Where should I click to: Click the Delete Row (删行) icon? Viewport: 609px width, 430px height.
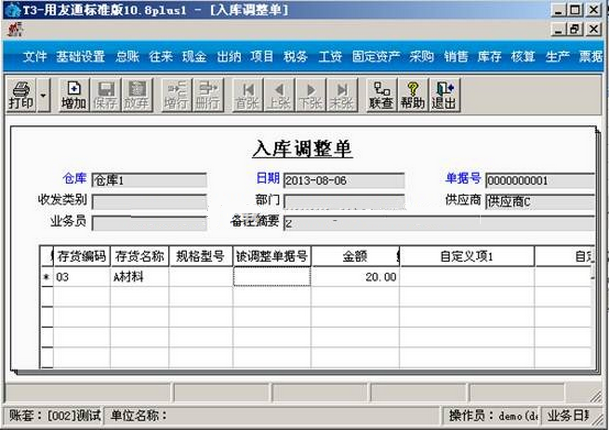click(x=208, y=94)
